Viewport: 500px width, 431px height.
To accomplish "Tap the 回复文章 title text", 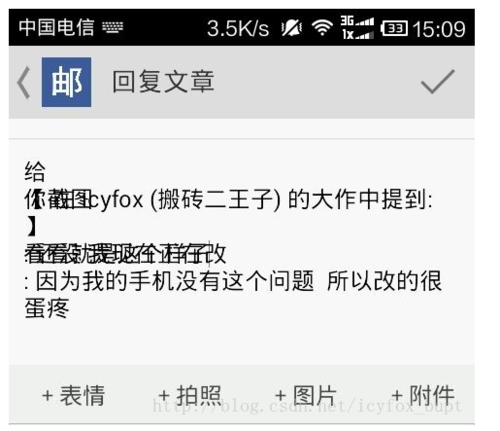I will click(163, 82).
